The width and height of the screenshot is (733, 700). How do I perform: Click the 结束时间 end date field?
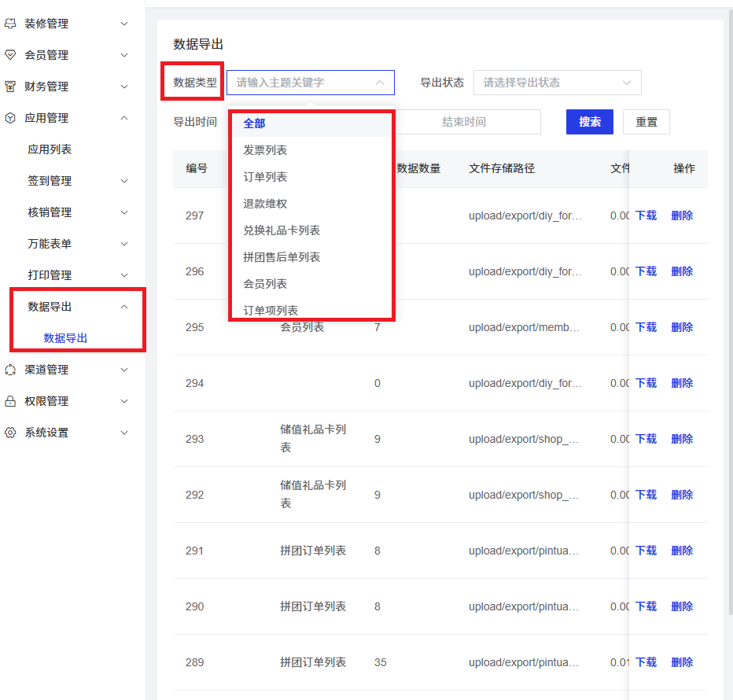tap(464, 122)
